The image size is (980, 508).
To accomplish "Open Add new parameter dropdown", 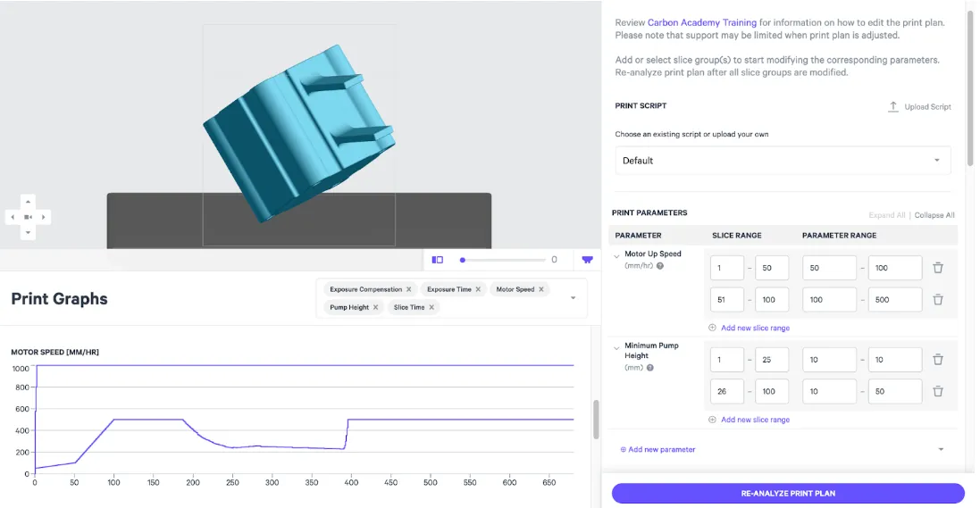I will [x=783, y=449].
